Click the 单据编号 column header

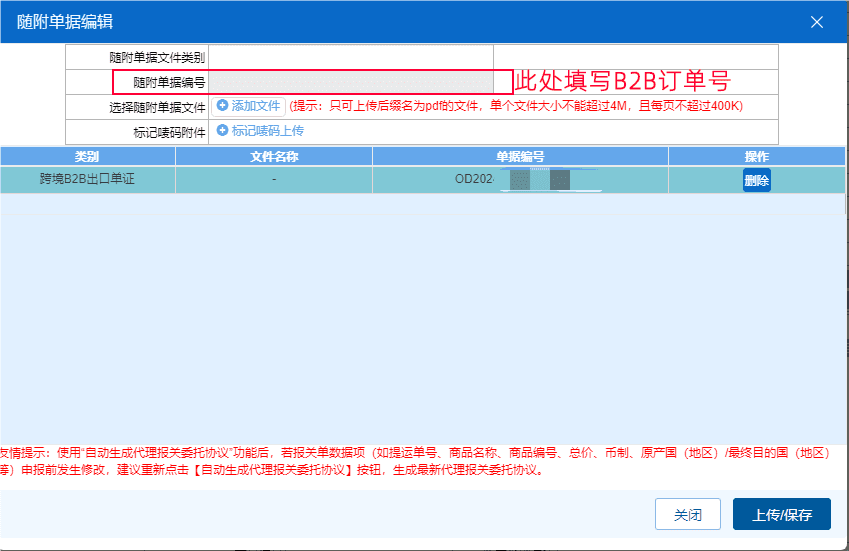click(x=519, y=157)
